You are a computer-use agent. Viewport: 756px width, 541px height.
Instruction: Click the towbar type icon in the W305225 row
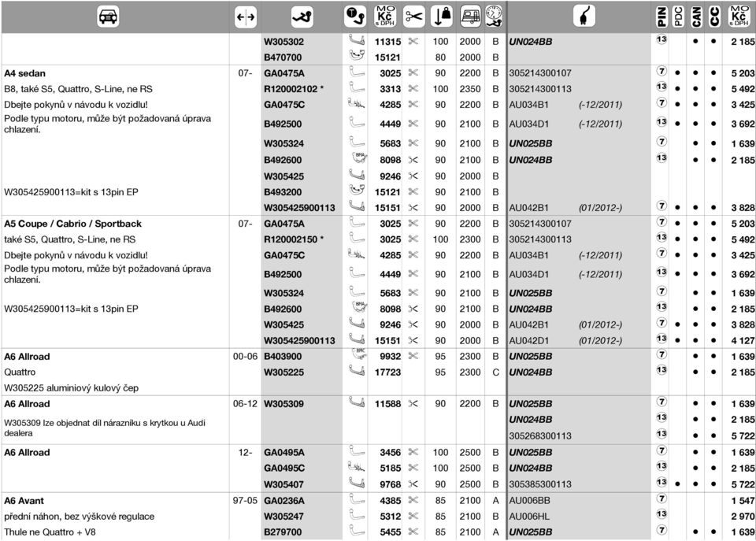pyautogui.click(x=357, y=370)
